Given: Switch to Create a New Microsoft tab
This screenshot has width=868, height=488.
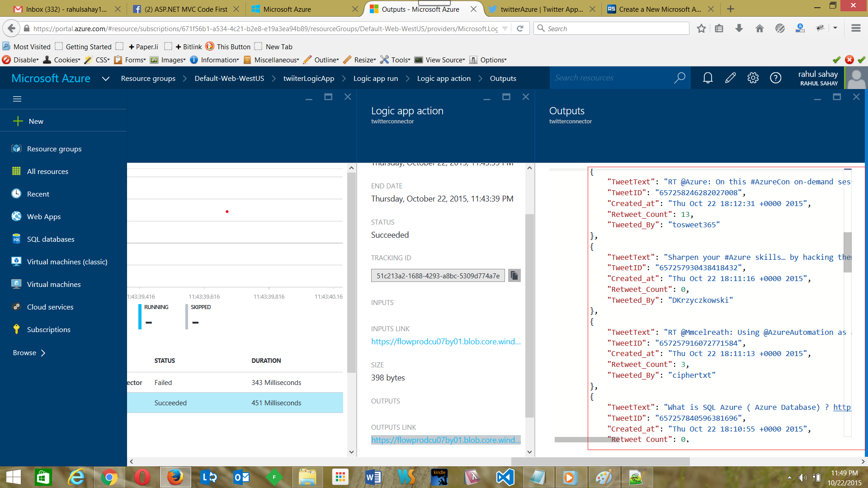Looking at the screenshot, I should [659, 9].
